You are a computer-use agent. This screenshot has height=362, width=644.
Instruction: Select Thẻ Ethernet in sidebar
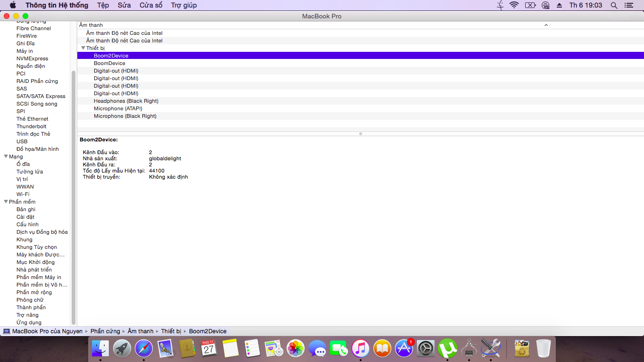[32, 119]
